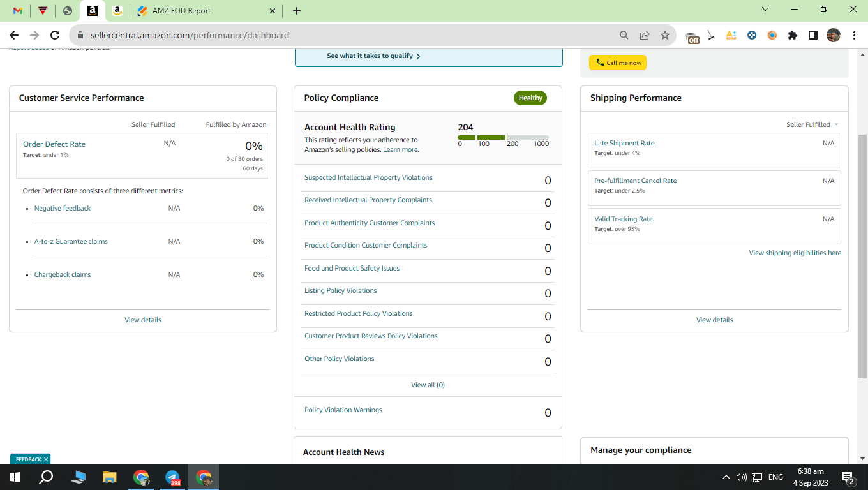Open Windows taskbar search
Image resolution: width=868 pixels, height=490 pixels.
[x=46, y=477]
